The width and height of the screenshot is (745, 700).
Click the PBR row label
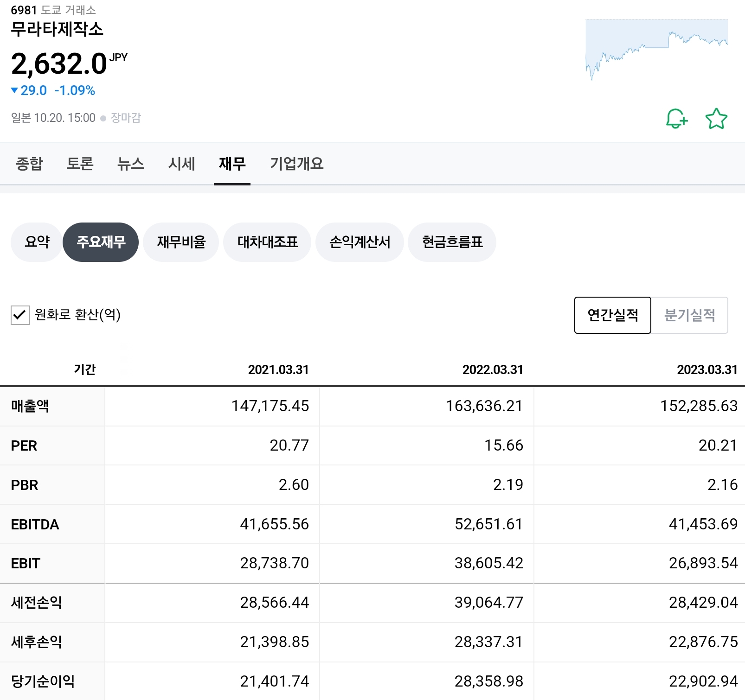click(x=24, y=485)
